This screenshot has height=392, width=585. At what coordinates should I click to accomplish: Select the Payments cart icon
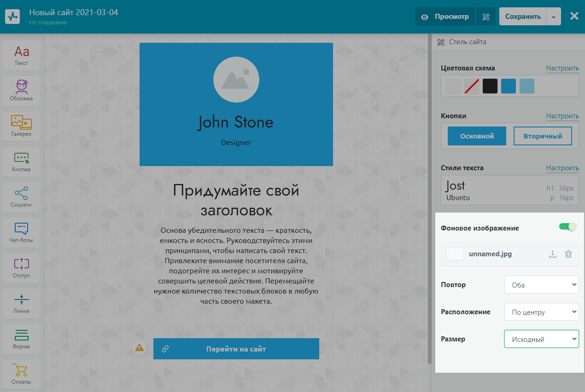(21, 374)
